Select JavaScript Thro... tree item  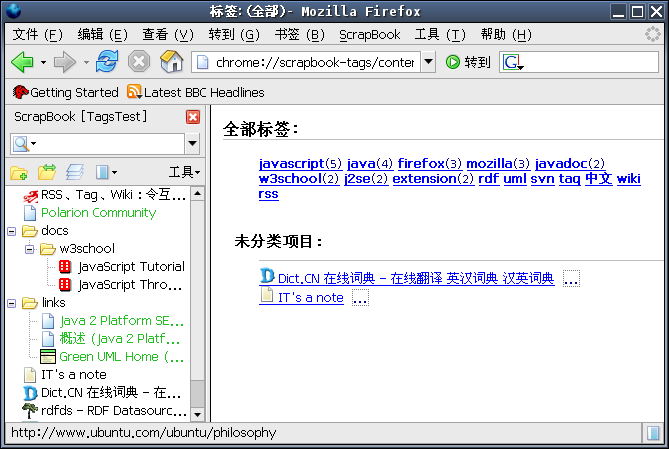pos(130,285)
